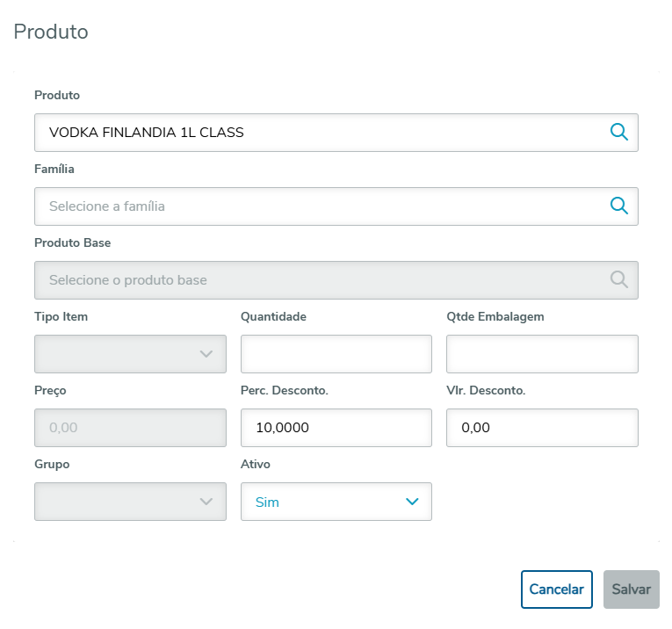Click the Família field label
672x629 pixels.
click(54, 169)
